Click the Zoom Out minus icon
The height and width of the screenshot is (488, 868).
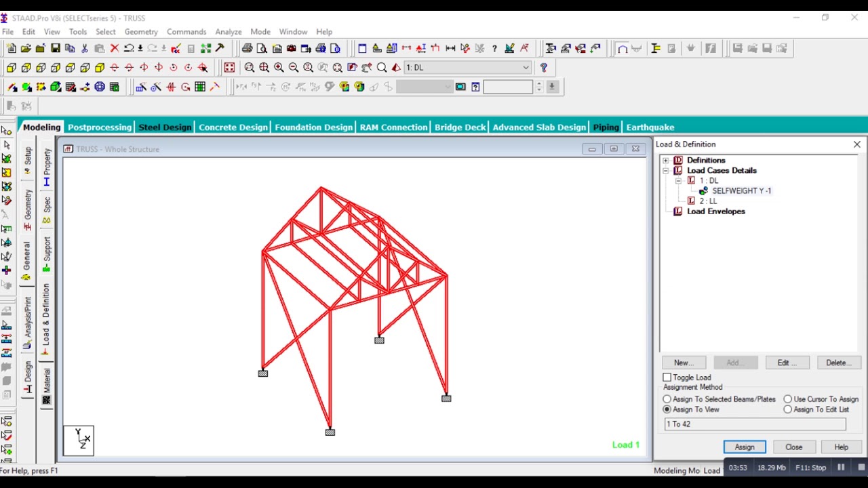coord(294,67)
